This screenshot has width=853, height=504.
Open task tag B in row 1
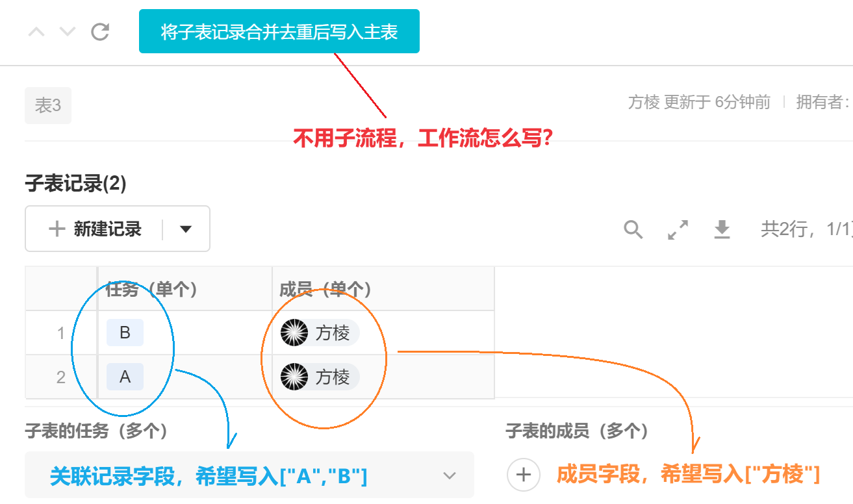click(x=125, y=333)
